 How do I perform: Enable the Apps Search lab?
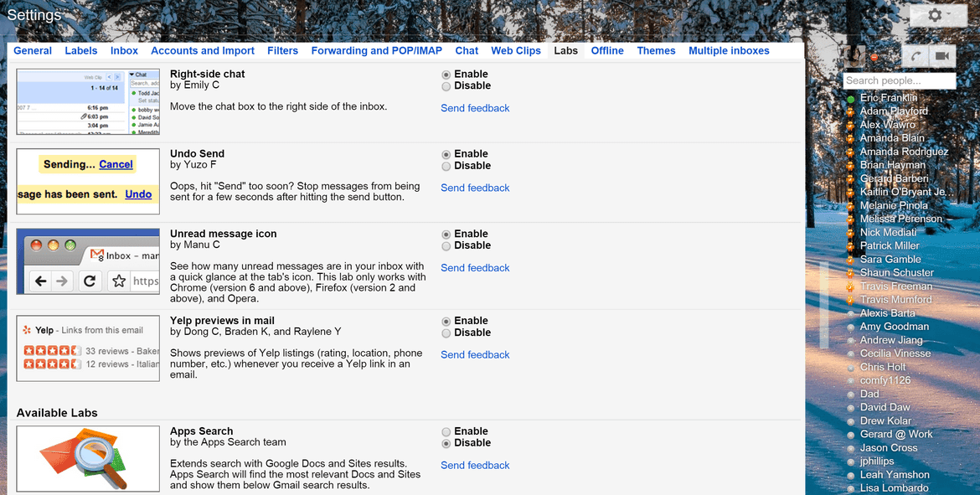(446, 431)
